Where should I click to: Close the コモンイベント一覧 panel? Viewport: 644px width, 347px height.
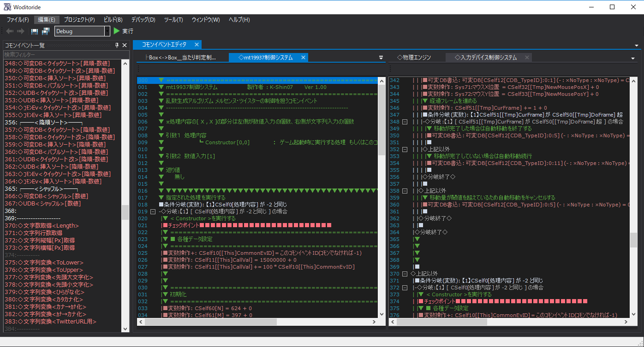click(x=125, y=45)
